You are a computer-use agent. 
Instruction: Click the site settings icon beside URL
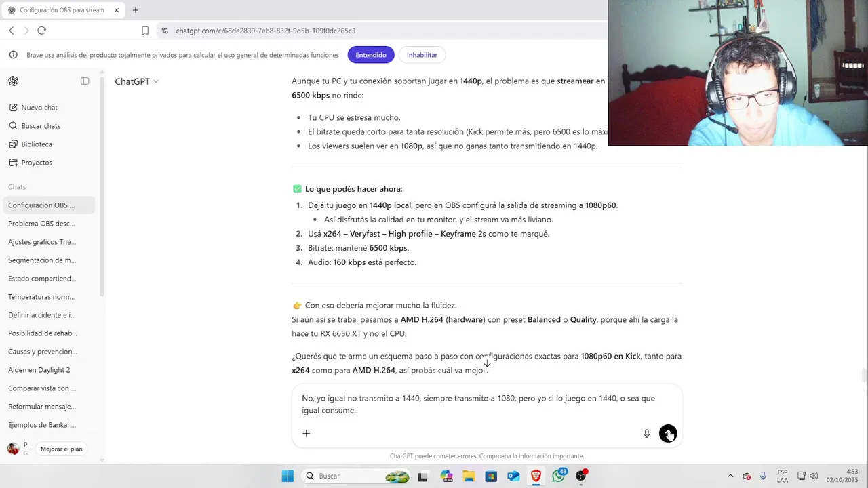(x=165, y=30)
